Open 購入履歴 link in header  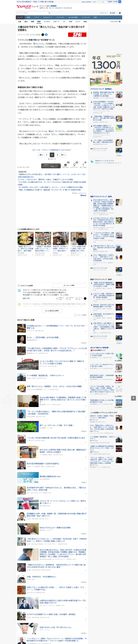(x=112, y=13)
